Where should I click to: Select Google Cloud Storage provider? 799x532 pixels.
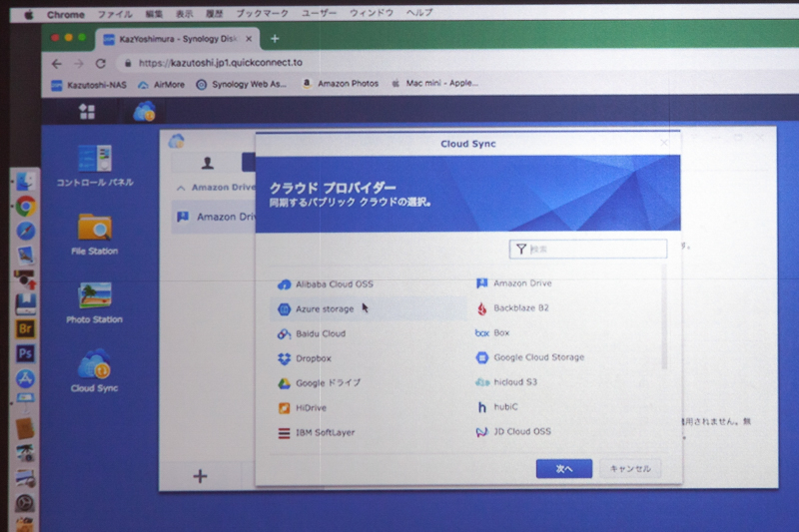click(x=529, y=357)
